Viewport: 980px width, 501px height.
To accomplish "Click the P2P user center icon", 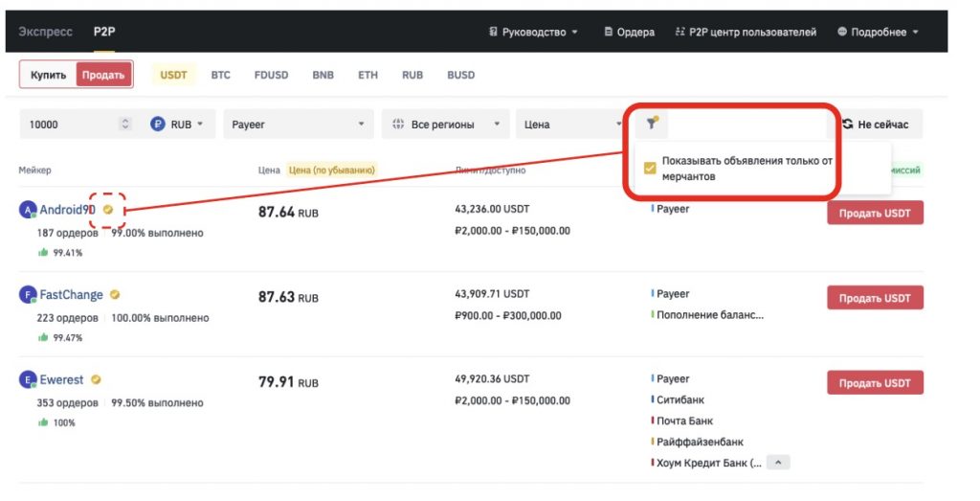I will (680, 32).
